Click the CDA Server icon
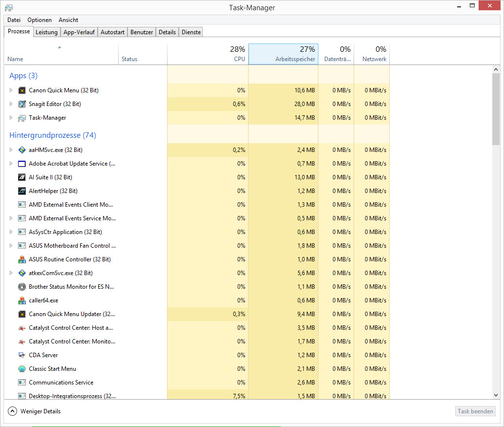 [22, 355]
